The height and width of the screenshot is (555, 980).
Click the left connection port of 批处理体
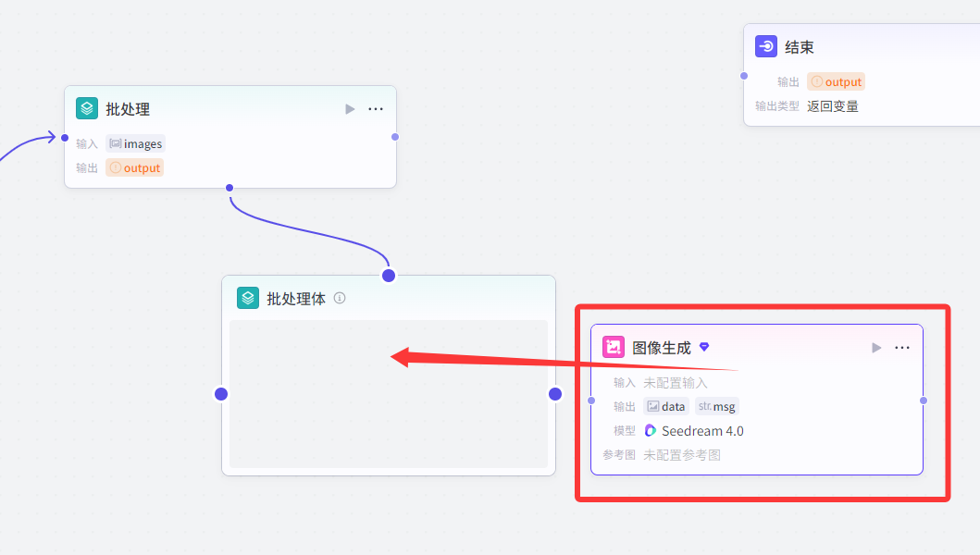[x=221, y=394]
